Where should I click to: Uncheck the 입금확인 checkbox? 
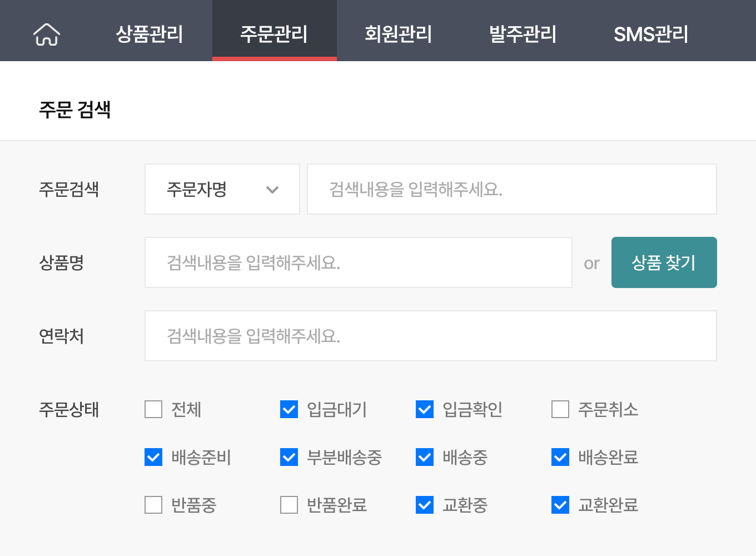point(424,410)
